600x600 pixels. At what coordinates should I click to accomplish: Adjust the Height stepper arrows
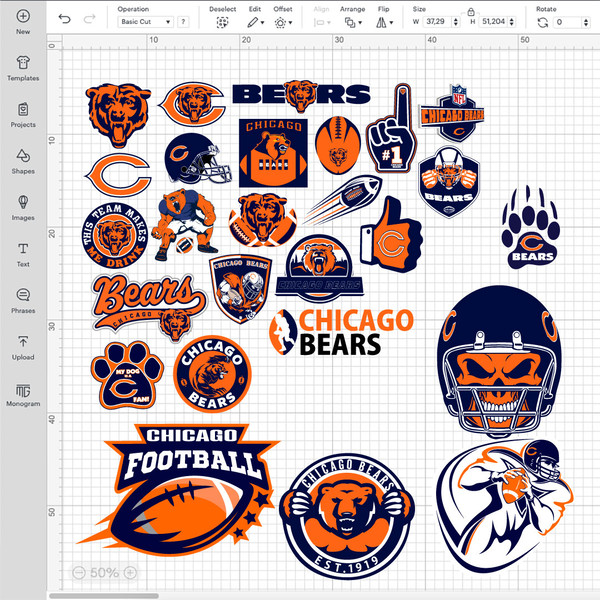(x=512, y=22)
